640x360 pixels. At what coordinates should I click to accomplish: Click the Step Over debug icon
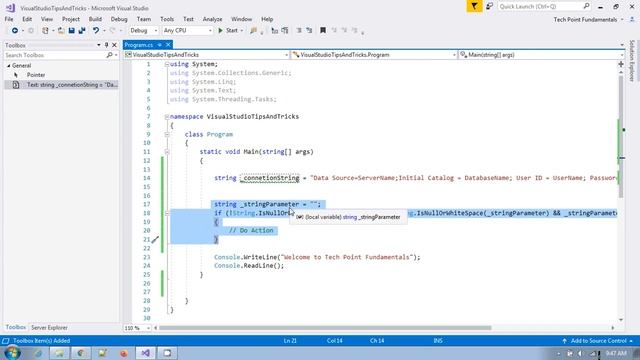click(285, 31)
